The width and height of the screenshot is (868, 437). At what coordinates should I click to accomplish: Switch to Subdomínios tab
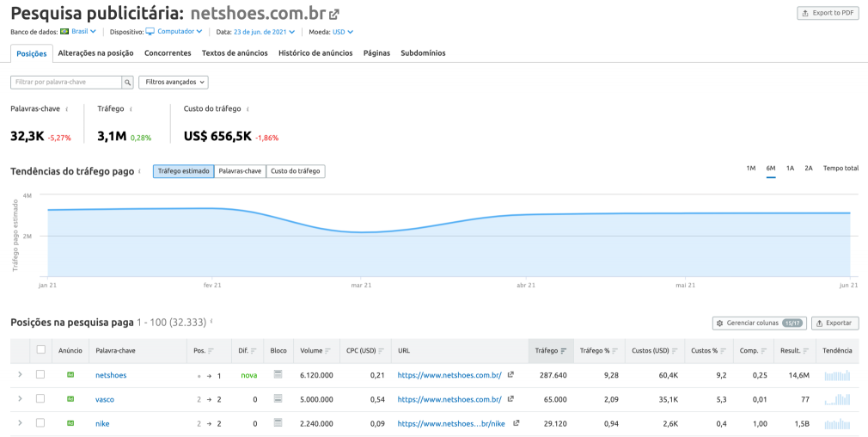423,53
